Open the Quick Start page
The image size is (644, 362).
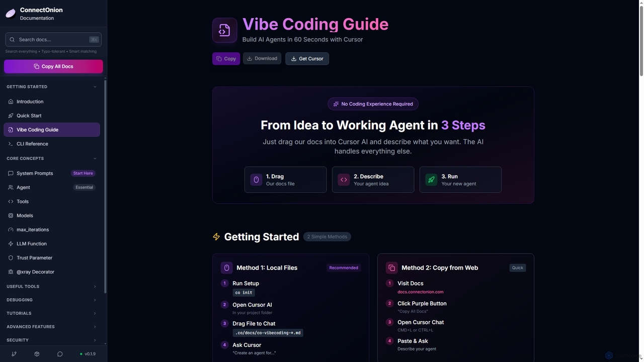51,116
